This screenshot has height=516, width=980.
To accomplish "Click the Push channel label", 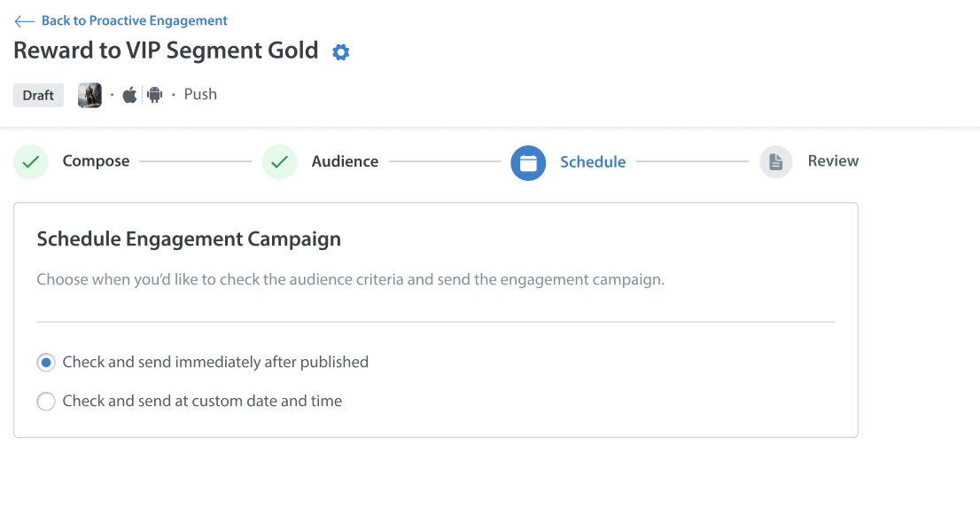I will click(200, 95).
